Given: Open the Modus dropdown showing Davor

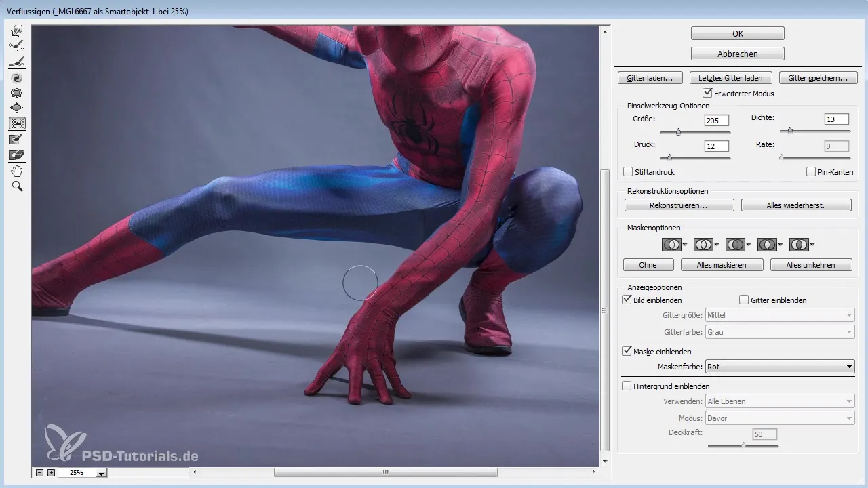Looking at the screenshot, I should coord(780,418).
